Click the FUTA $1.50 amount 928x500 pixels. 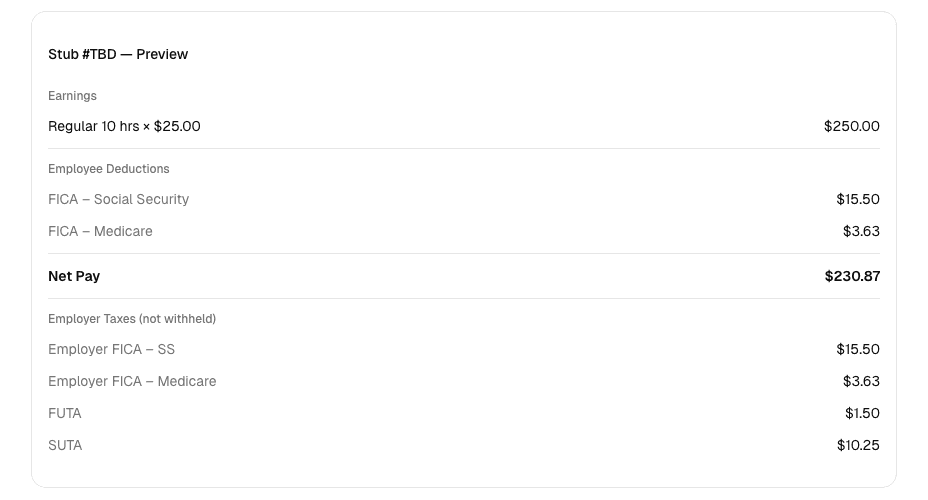coord(862,414)
